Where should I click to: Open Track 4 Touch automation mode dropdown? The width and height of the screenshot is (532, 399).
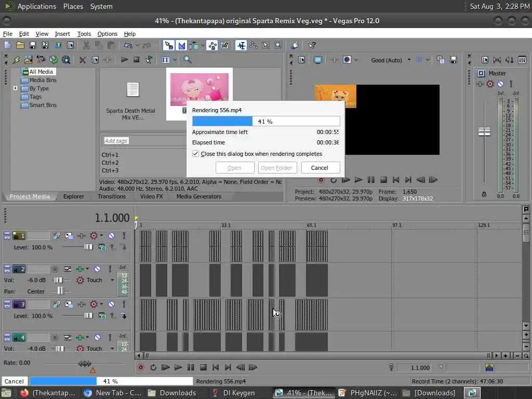[112, 349]
